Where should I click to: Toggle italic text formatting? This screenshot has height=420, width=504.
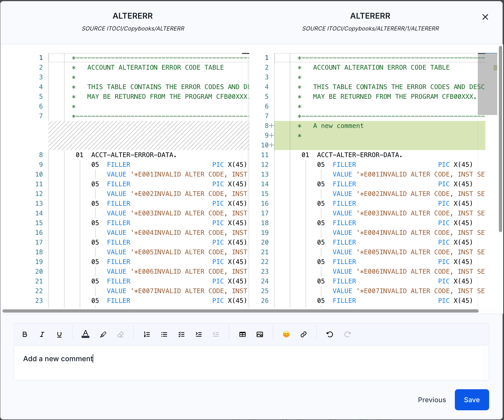point(42,334)
